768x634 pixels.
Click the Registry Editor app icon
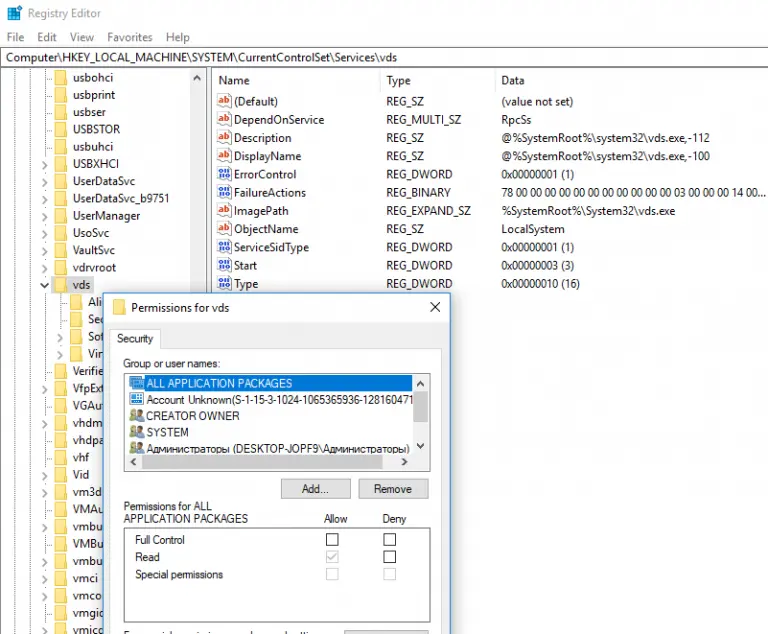[x=14, y=13]
